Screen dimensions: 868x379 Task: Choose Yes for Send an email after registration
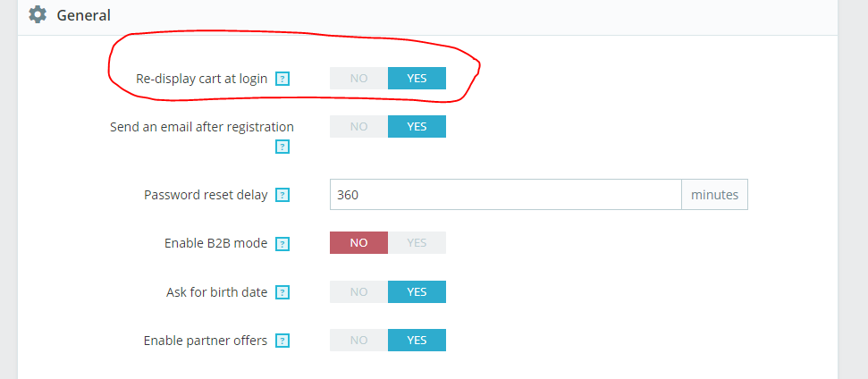(x=417, y=127)
